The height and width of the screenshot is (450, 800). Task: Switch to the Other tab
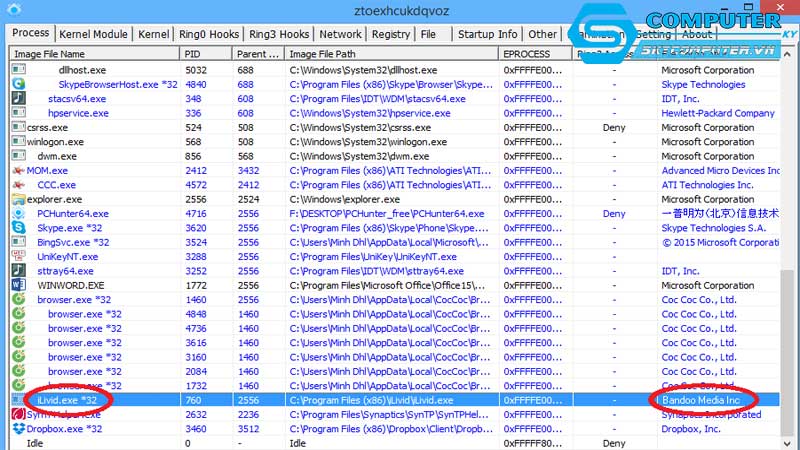(x=542, y=34)
